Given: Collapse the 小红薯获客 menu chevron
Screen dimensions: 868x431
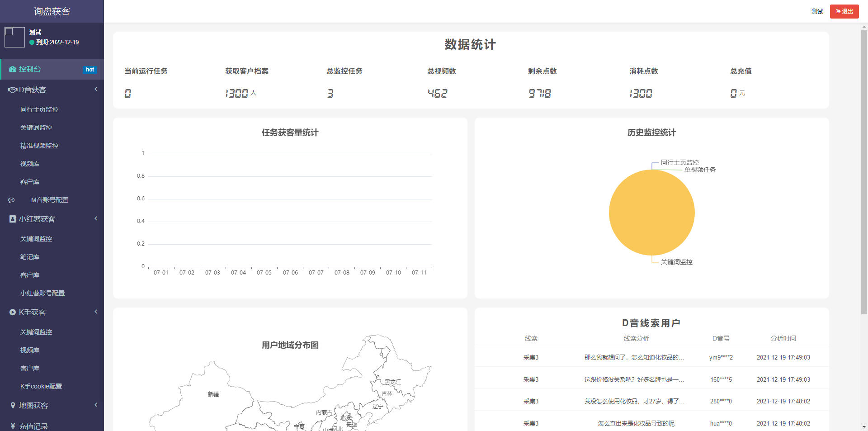Looking at the screenshot, I should coord(96,219).
